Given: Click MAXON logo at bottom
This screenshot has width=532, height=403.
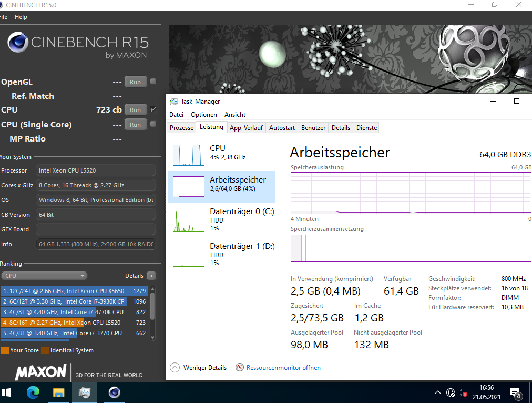Looking at the screenshot, I should pos(40,372).
